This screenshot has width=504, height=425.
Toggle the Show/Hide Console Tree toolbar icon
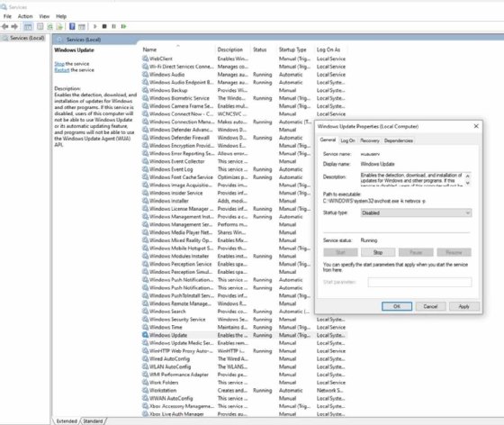click(28, 26)
